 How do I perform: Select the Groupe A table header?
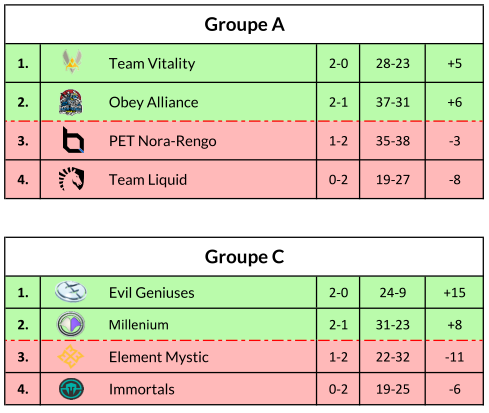[244, 24]
